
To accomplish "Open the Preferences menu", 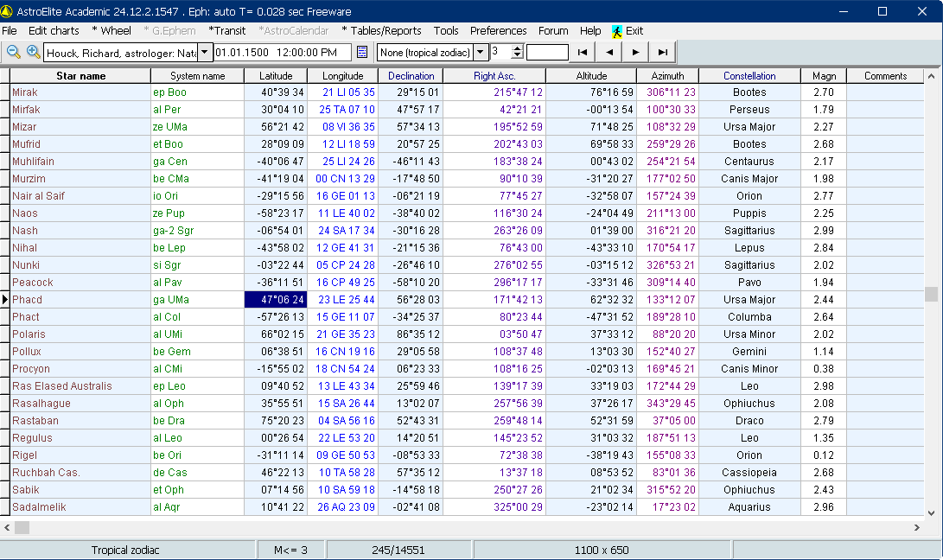I will click(x=498, y=31).
